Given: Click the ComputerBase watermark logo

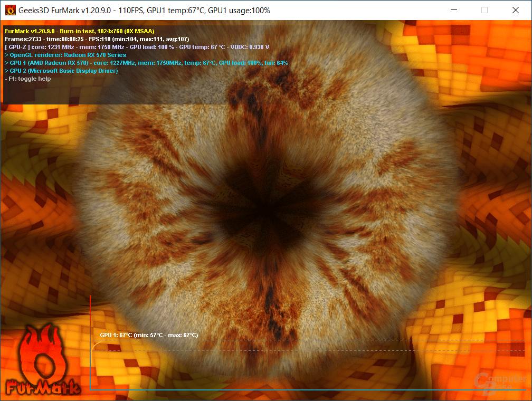Looking at the screenshot, I should 500,384.
